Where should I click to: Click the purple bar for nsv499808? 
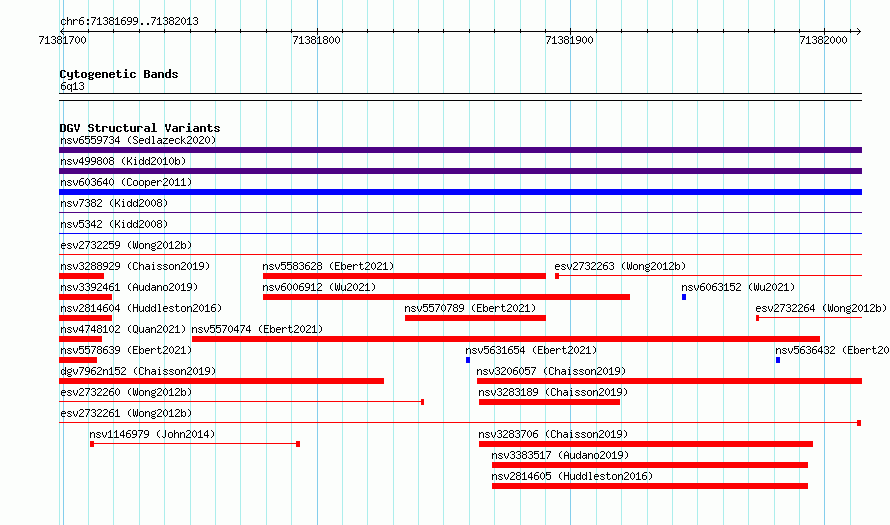pos(460,171)
